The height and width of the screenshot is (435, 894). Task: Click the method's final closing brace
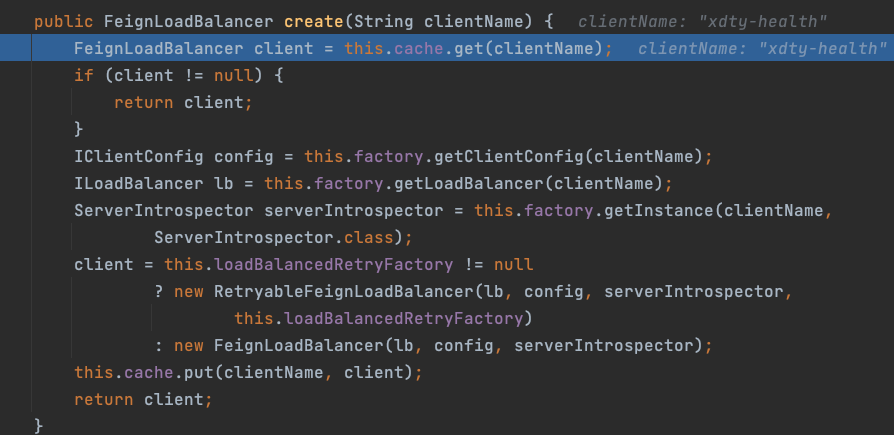(38, 425)
